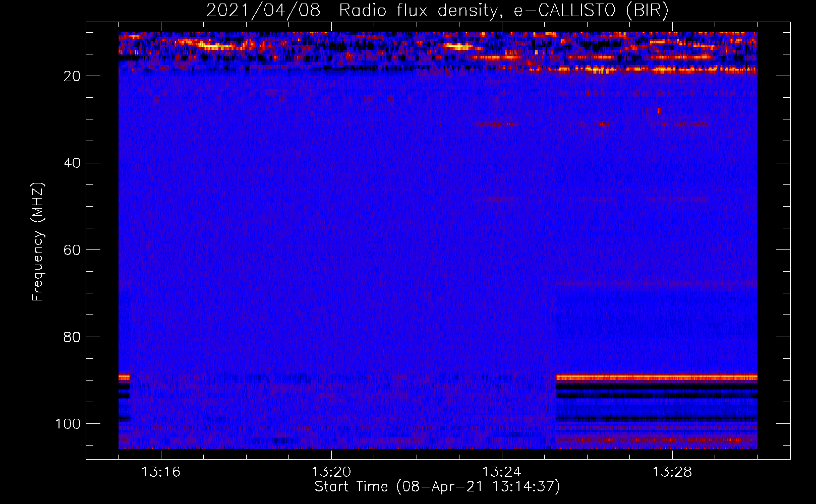Click the 80 MHz frequency tick label

[x=72, y=337]
